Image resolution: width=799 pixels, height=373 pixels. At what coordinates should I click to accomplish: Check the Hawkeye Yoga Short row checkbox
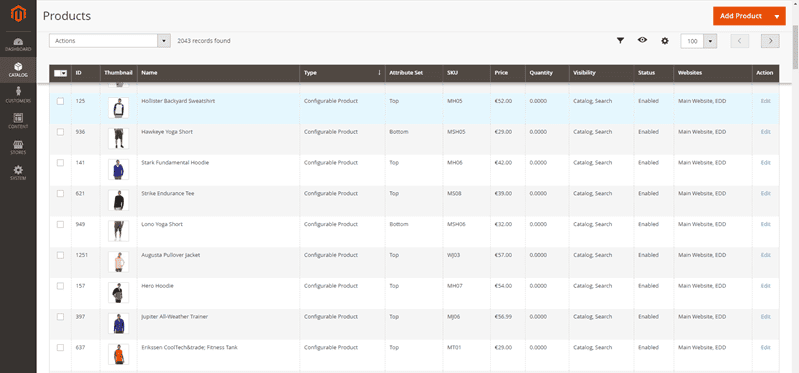[60, 132]
